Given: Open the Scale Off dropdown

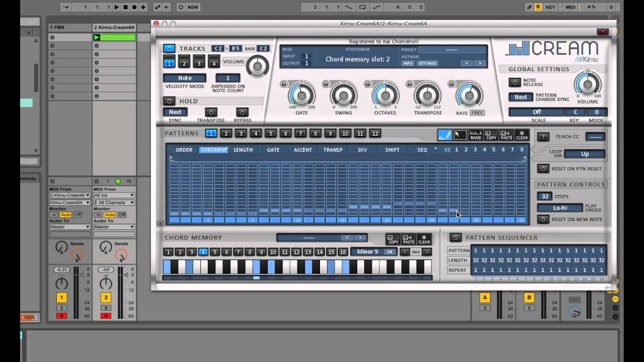Looking at the screenshot, I should 537,112.
